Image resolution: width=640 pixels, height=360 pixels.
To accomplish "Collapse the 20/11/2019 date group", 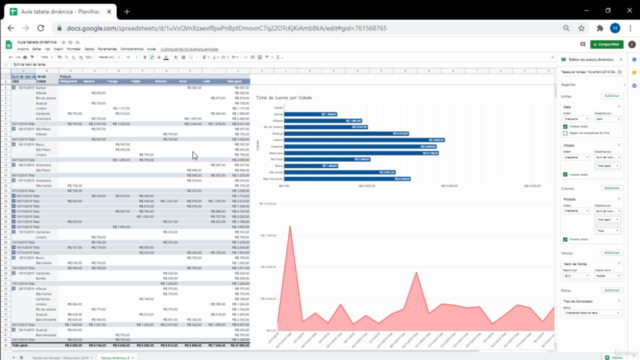I will tap(13, 289).
